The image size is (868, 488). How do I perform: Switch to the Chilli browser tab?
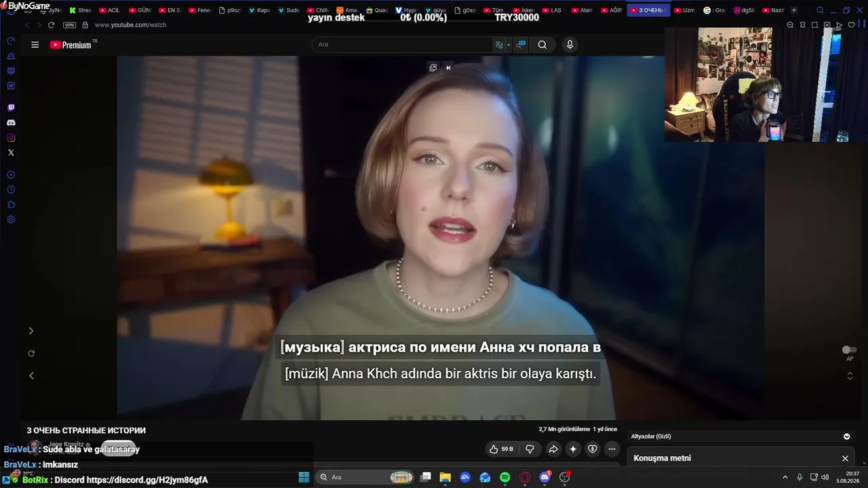[318, 10]
